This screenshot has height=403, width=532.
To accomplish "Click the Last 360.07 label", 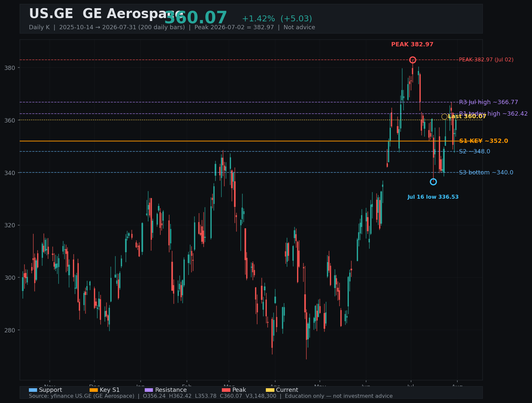I will pyautogui.click(x=467, y=116).
